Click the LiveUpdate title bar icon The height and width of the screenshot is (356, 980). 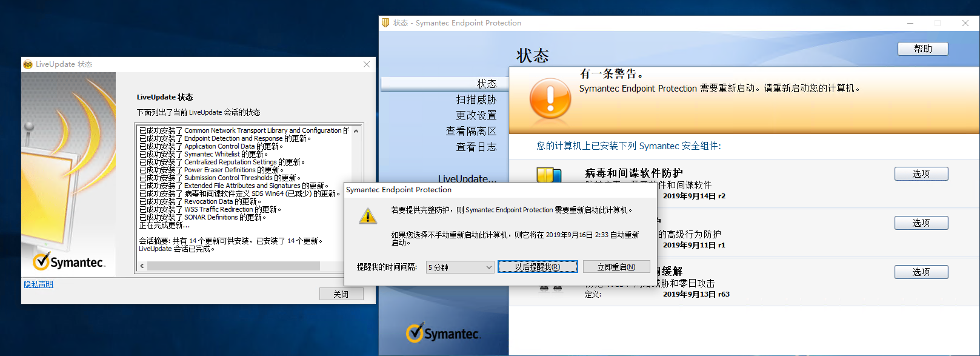point(28,64)
